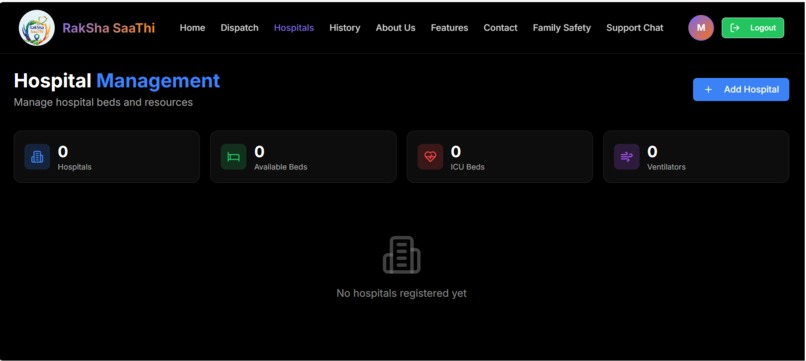Select the Hospitals nav item
The width and height of the screenshot is (806, 361).
(294, 28)
